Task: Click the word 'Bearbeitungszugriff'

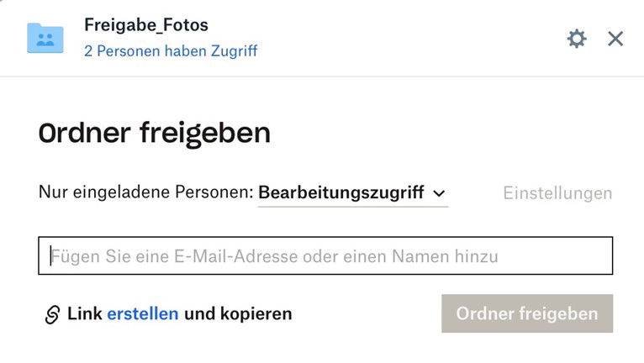Action: click(x=340, y=192)
